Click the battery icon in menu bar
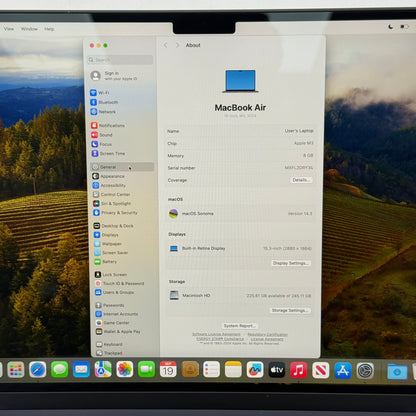The image size is (416, 416). coord(404,26)
